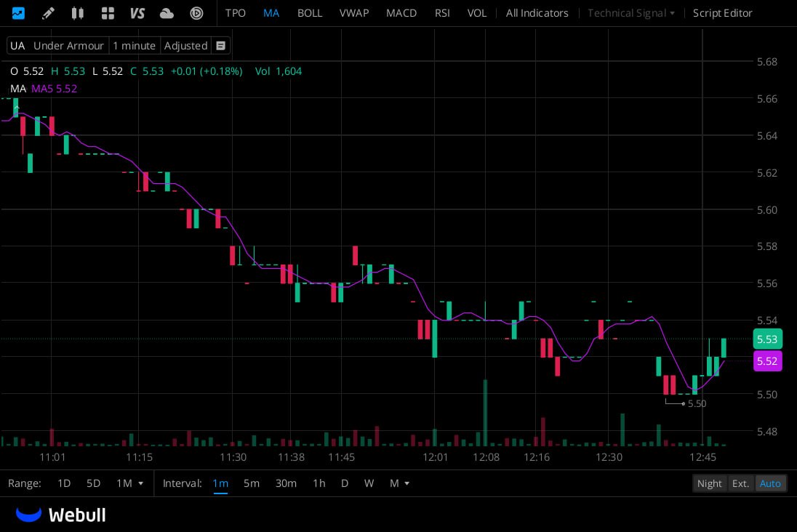Select the 1h interval
Screen dimensions: 797x532
point(319,483)
